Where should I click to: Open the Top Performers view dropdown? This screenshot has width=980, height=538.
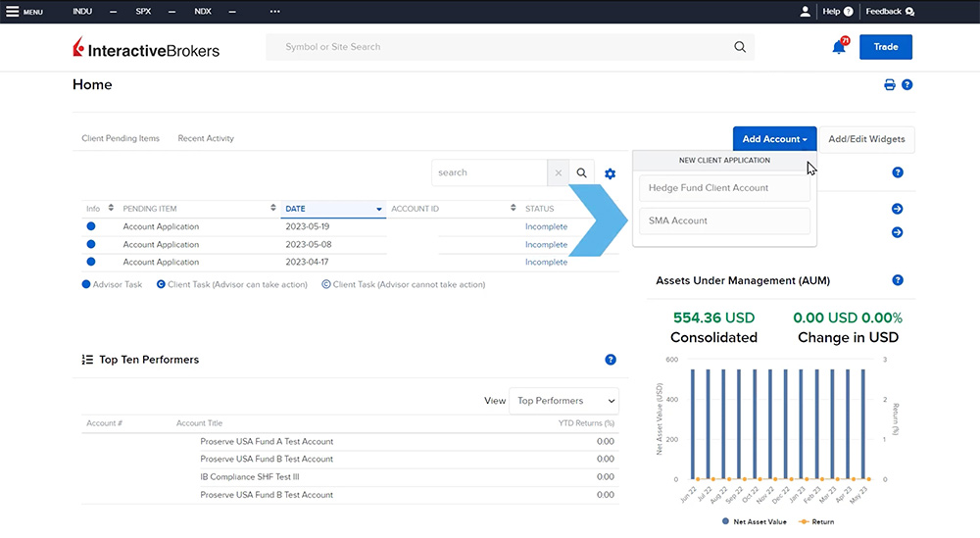563,401
